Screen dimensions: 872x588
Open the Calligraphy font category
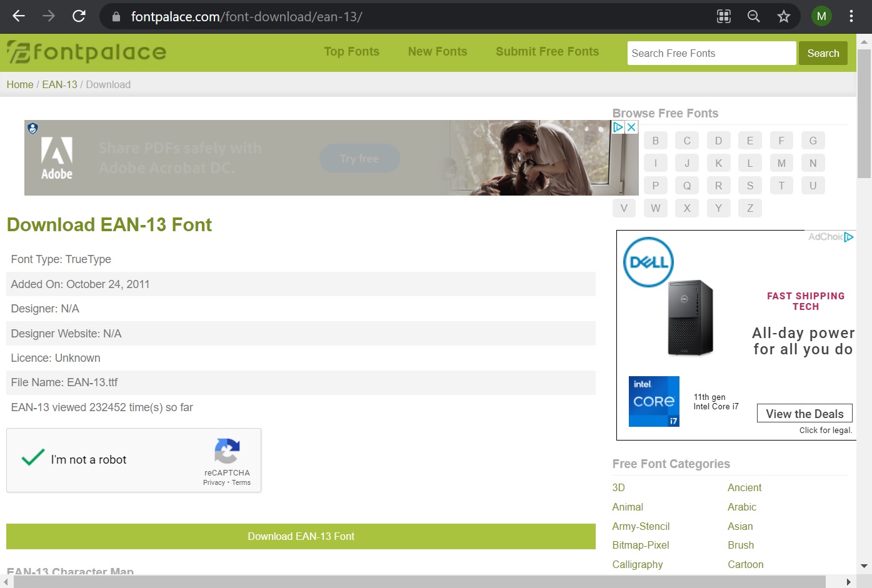tap(637, 564)
